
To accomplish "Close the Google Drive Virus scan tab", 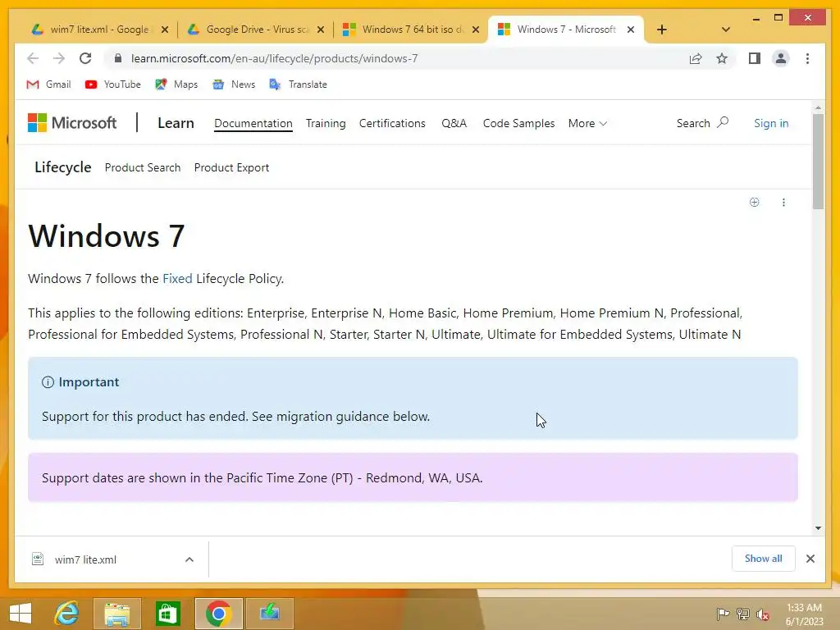I will 321,30.
